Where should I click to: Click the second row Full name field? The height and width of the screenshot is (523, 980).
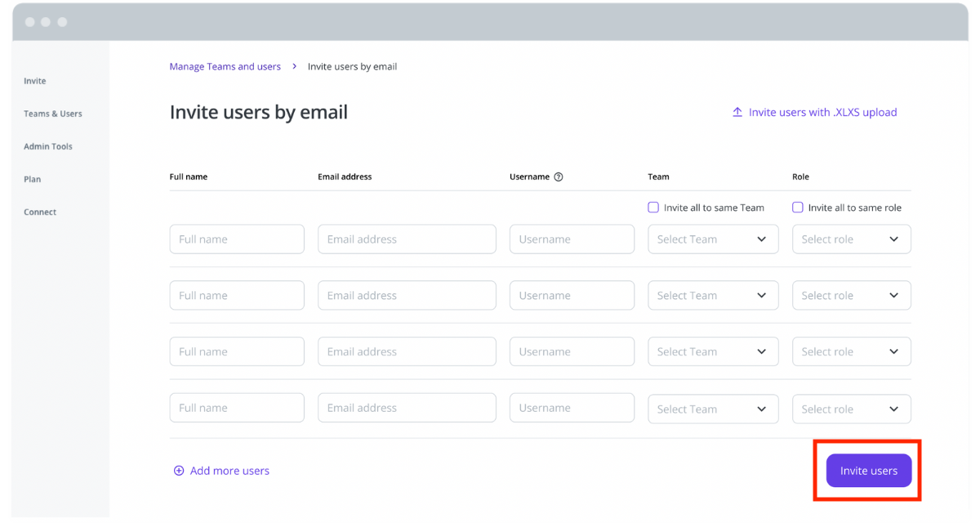(x=237, y=296)
